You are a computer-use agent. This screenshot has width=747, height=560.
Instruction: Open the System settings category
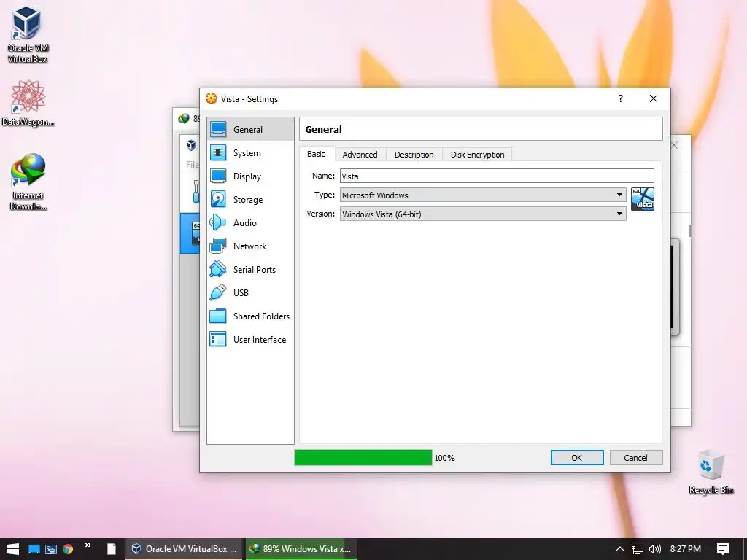(251, 153)
